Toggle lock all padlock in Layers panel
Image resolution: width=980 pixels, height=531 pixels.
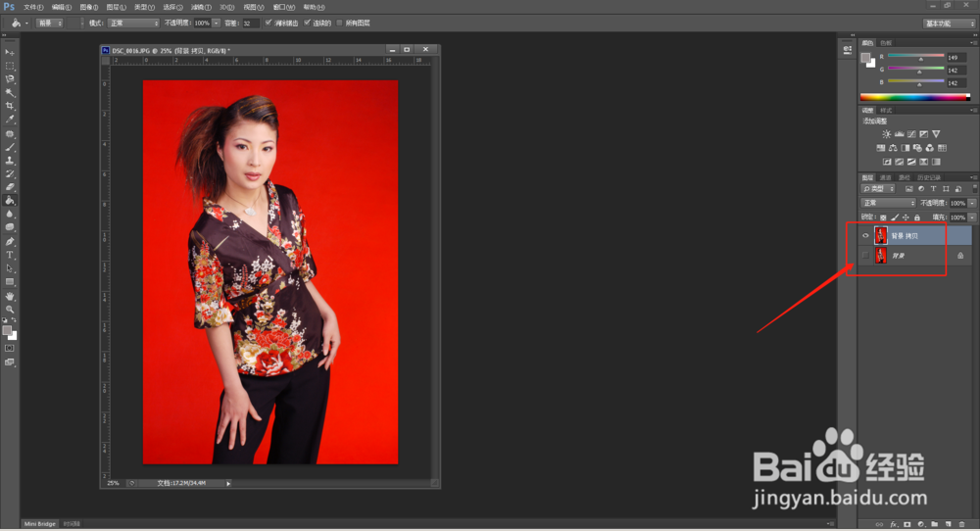point(917,217)
